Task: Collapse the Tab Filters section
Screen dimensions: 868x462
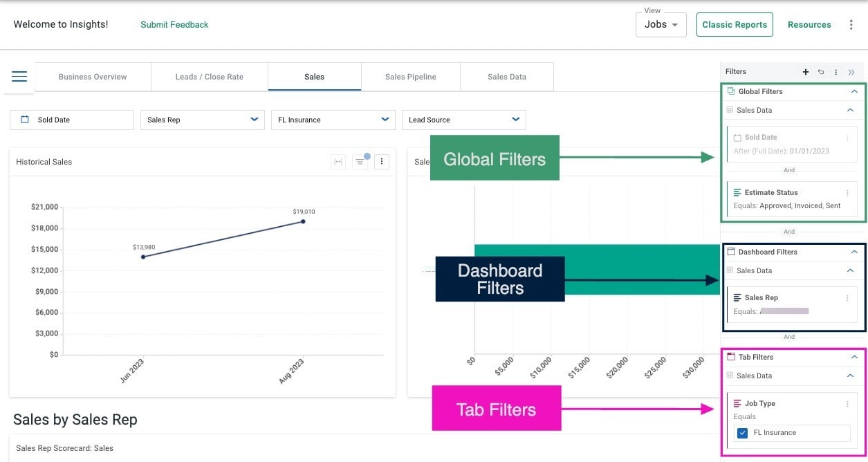Action: click(854, 357)
